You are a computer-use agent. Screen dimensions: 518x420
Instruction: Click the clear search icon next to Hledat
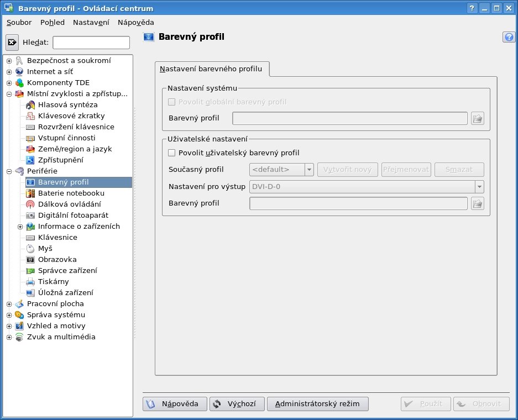click(x=12, y=42)
